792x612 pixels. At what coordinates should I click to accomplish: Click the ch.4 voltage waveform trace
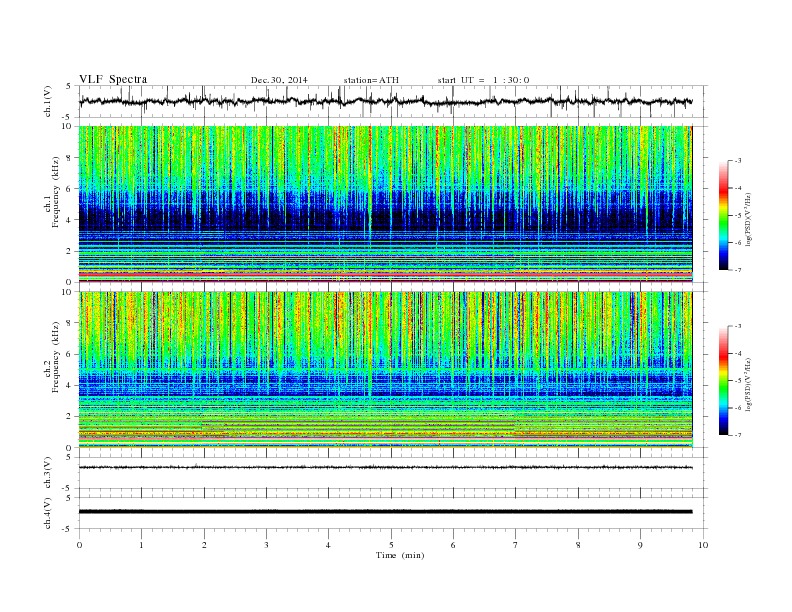pyautogui.click(x=386, y=512)
